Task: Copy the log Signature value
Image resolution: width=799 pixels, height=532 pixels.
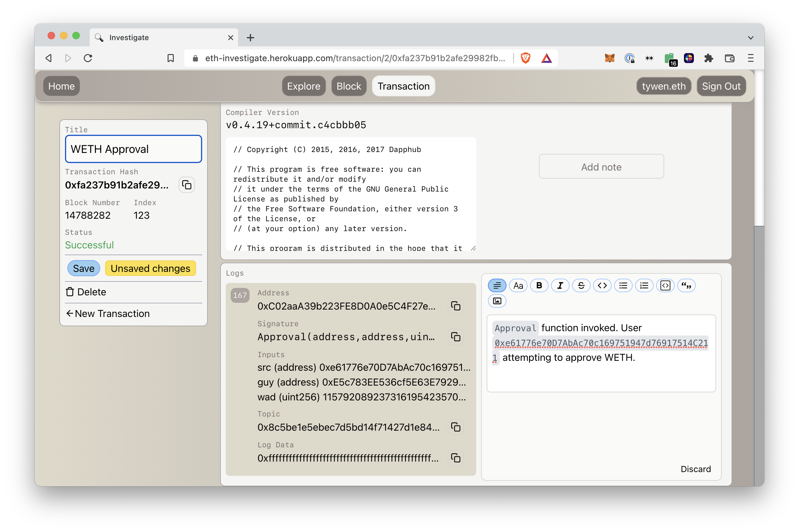Action: click(x=455, y=337)
